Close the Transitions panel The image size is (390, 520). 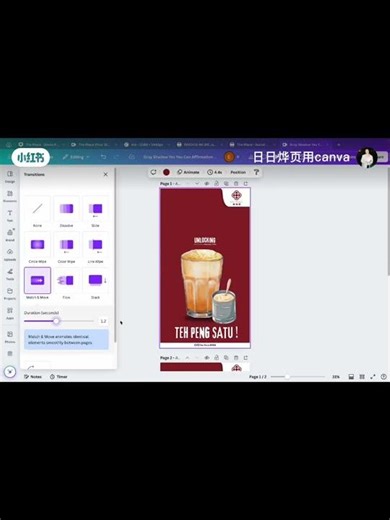[x=106, y=174]
